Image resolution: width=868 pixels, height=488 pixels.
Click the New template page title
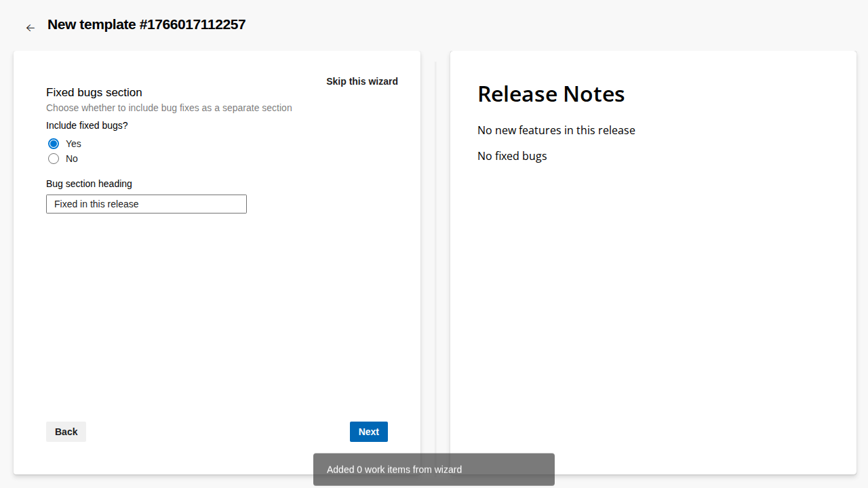click(146, 25)
